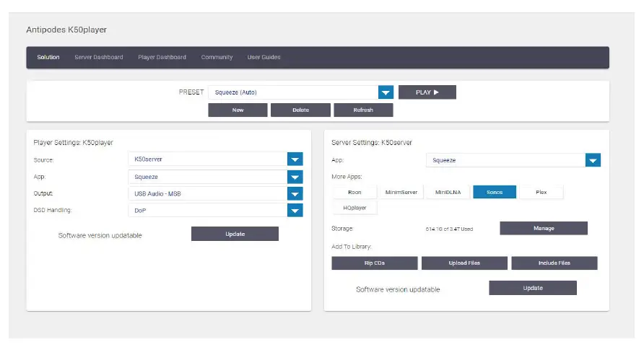Click the 'Antipodes K50player' title
Image resolution: width=644 pixels, height=347 pixels.
[66, 30]
